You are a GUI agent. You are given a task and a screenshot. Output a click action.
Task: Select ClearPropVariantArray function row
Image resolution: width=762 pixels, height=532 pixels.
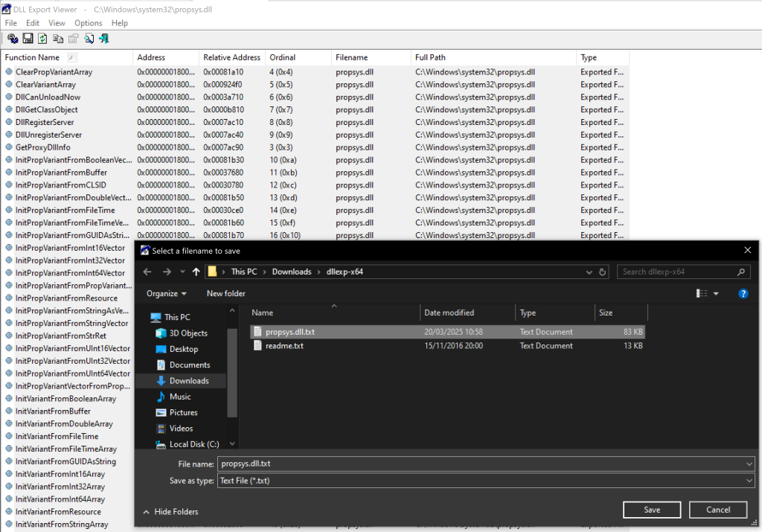click(x=315, y=72)
